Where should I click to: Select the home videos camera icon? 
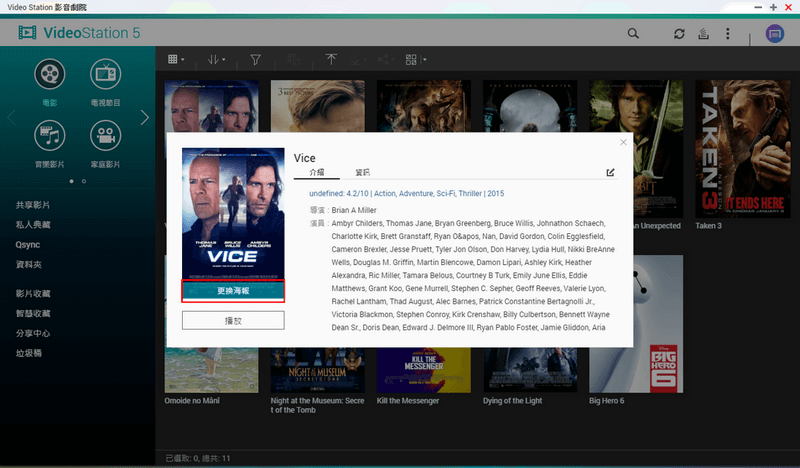pos(106,135)
